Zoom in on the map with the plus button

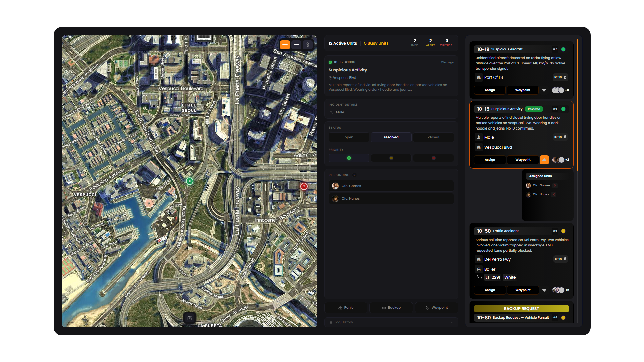(x=285, y=45)
